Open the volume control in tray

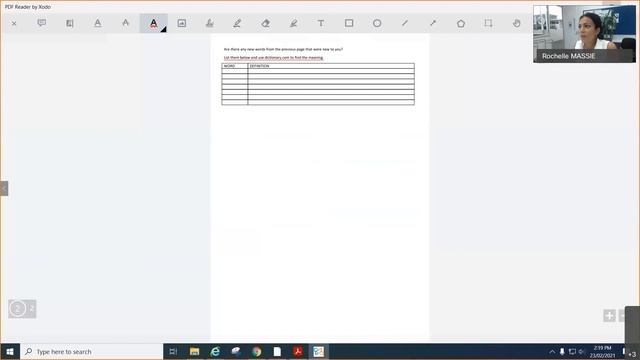582,351
